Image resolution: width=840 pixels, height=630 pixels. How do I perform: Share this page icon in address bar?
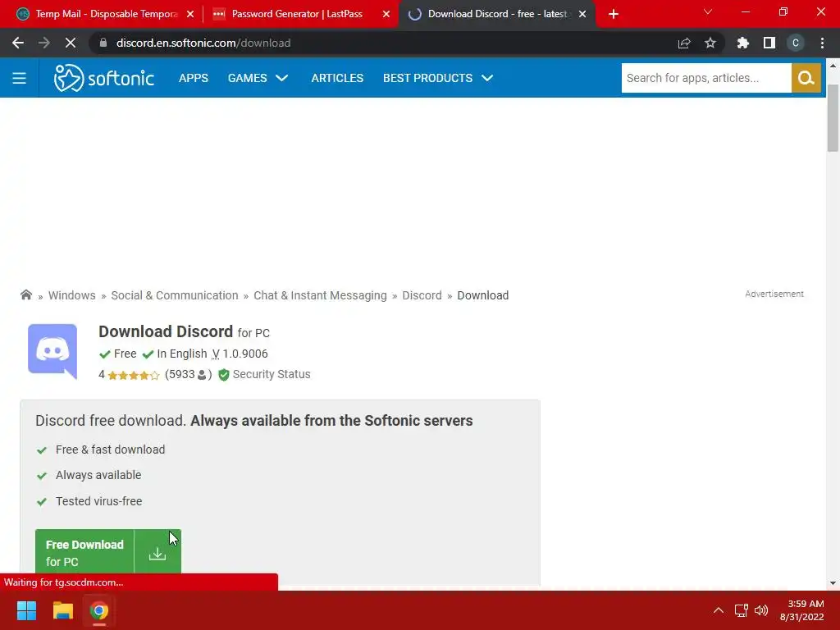684,43
